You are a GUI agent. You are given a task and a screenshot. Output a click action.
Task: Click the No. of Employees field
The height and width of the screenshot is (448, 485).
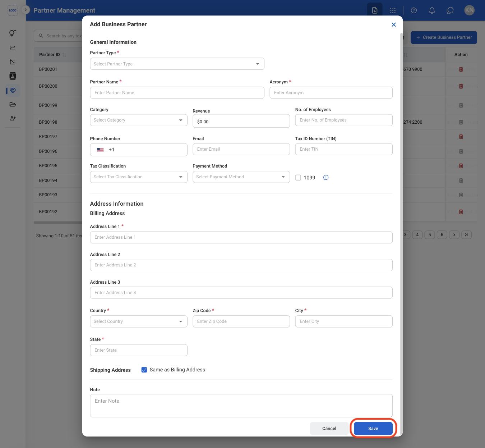click(344, 120)
